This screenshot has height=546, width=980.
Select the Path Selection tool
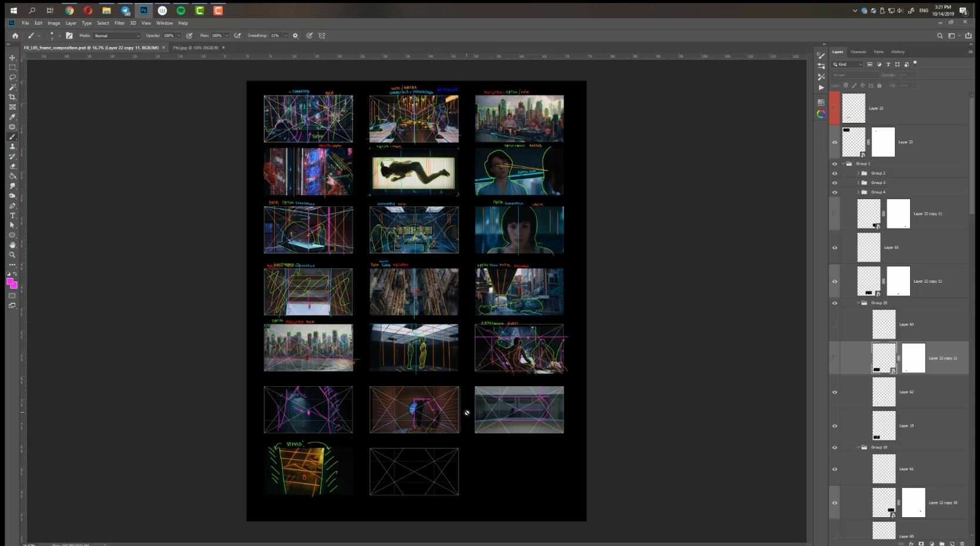tap(12, 225)
